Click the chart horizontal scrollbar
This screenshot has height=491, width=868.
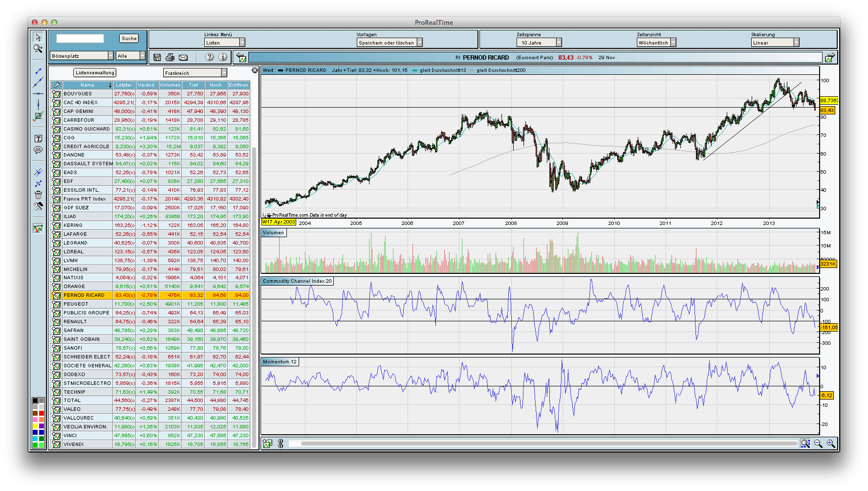[549, 444]
